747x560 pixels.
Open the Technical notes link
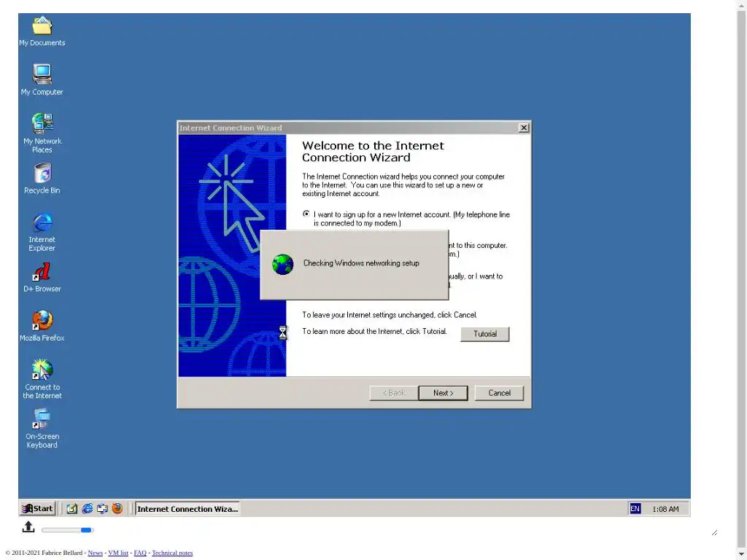[172, 553]
